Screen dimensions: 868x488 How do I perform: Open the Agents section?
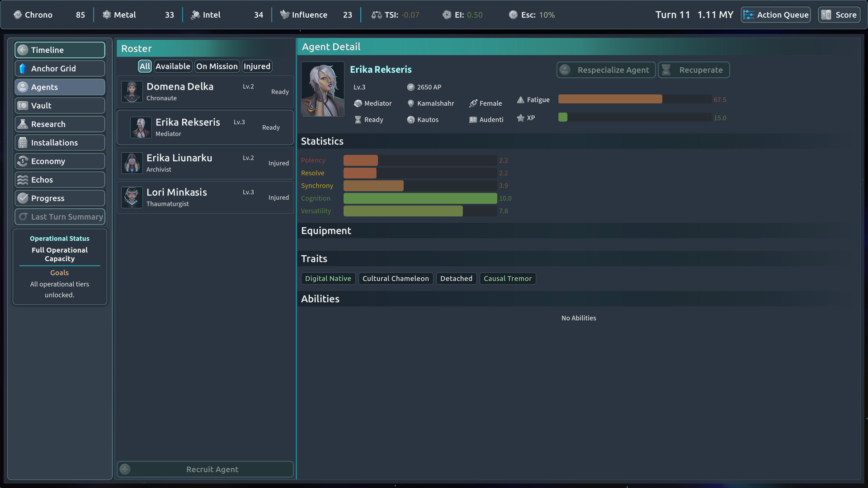pos(60,87)
